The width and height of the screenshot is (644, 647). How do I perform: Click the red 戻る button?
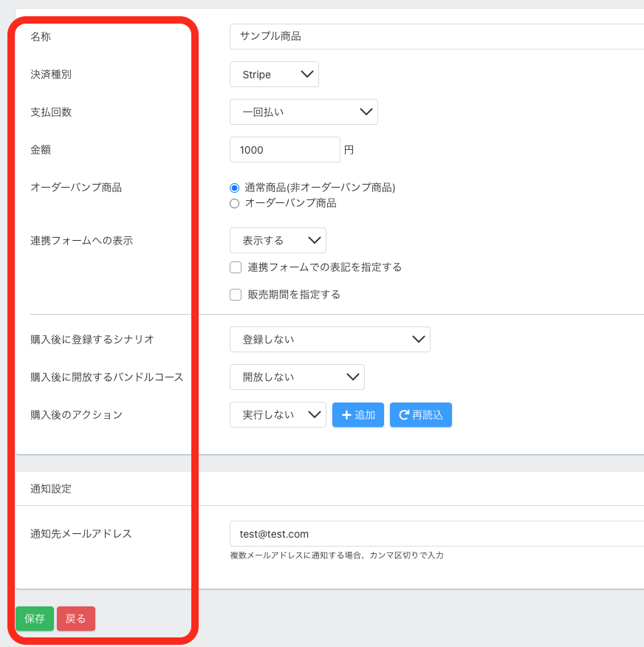76,619
